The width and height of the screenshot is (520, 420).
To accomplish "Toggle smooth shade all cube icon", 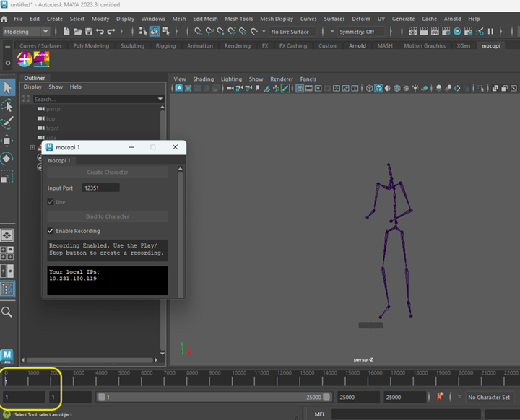I will point(378,88).
